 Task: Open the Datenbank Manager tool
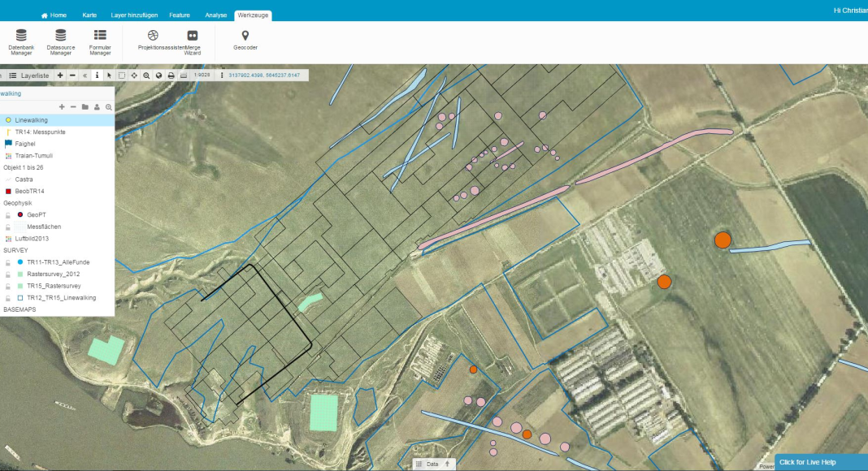(x=21, y=41)
